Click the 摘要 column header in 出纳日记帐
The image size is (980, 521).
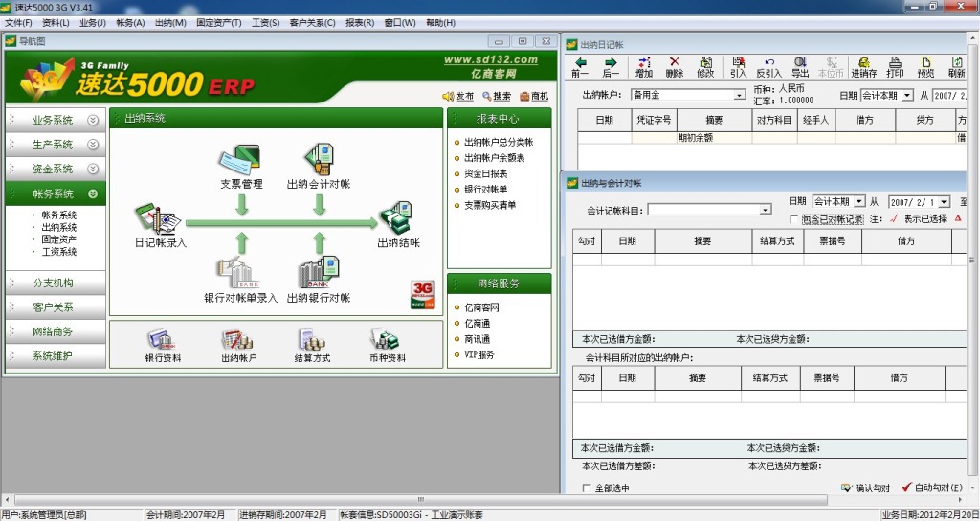(x=714, y=120)
